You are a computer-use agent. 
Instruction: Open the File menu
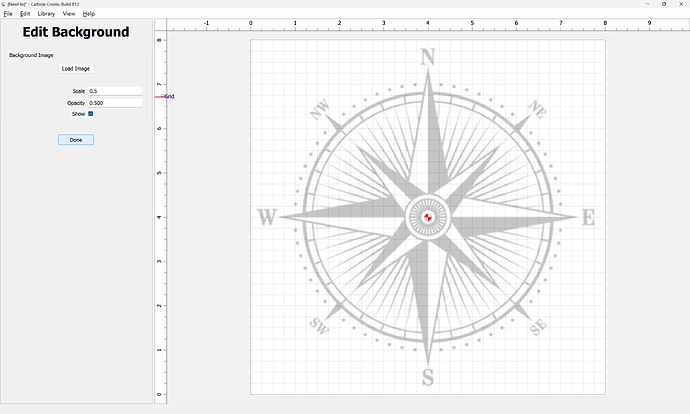8,14
